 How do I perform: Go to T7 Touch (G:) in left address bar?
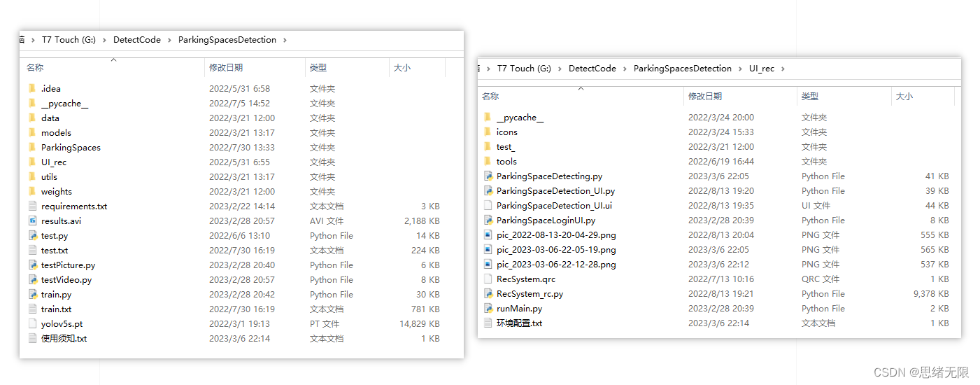69,40
